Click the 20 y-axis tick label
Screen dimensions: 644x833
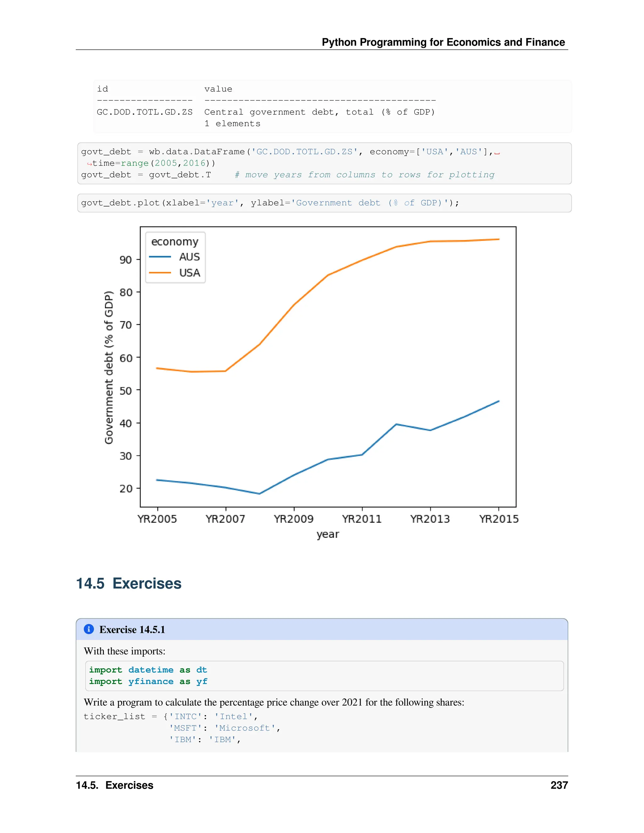coord(125,488)
